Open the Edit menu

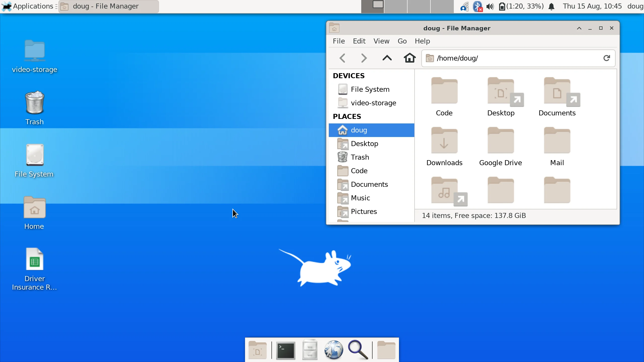[359, 41]
